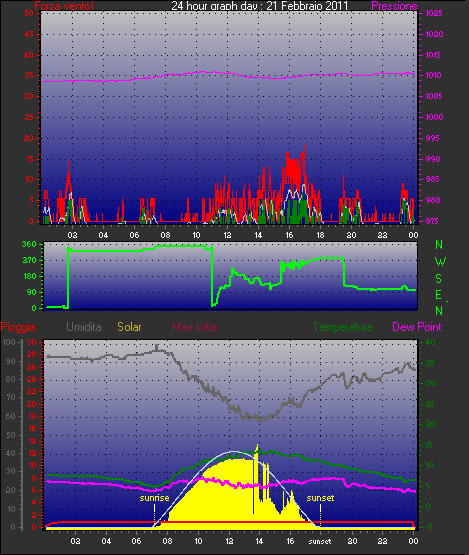
Task: Click the 1035 pressure axis value
Action: tap(434, 13)
